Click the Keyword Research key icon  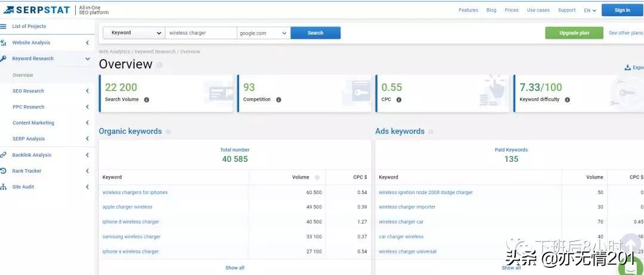[x=4, y=58]
